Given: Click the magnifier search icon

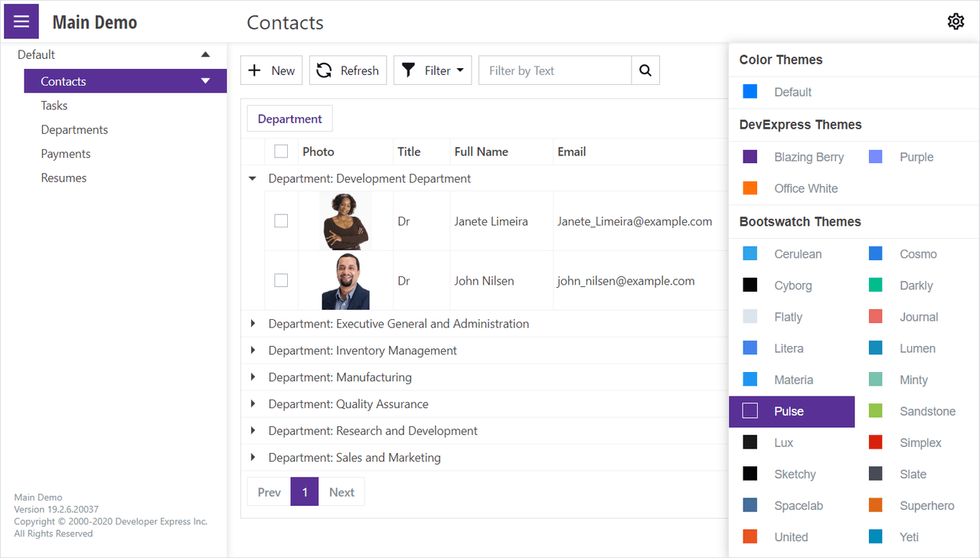Looking at the screenshot, I should click(645, 70).
